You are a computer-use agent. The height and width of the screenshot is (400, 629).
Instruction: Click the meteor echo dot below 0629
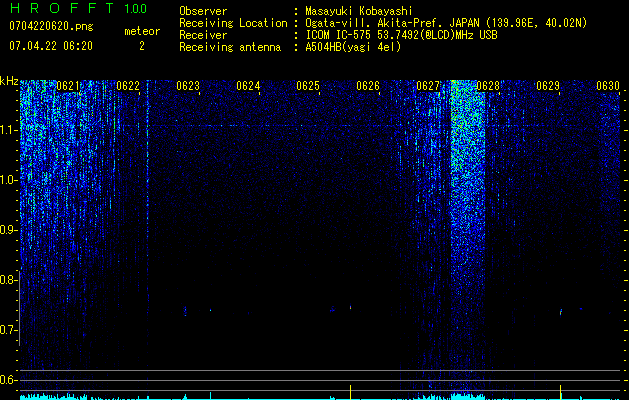[561, 312]
